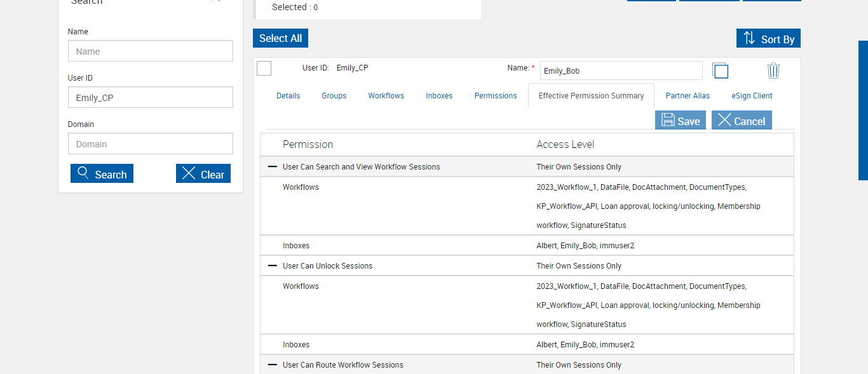Image resolution: width=868 pixels, height=374 pixels.
Task: Switch to the Permissions tab
Action: click(x=496, y=96)
